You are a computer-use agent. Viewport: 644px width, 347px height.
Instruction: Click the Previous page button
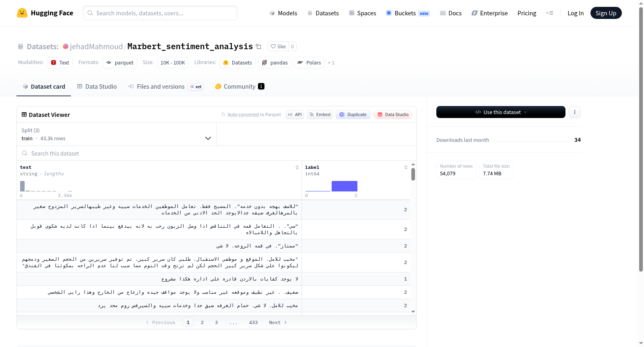pyautogui.click(x=161, y=322)
